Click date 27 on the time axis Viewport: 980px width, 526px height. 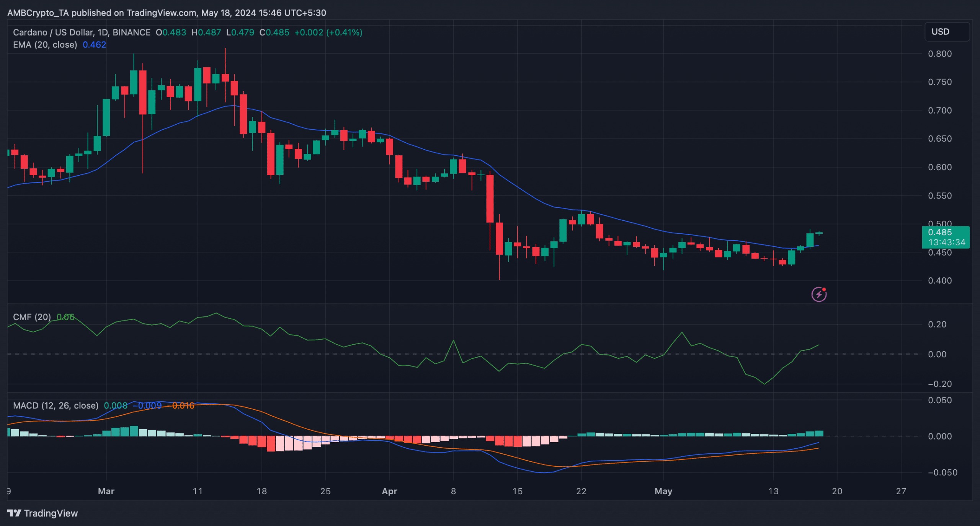tap(901, 491)
